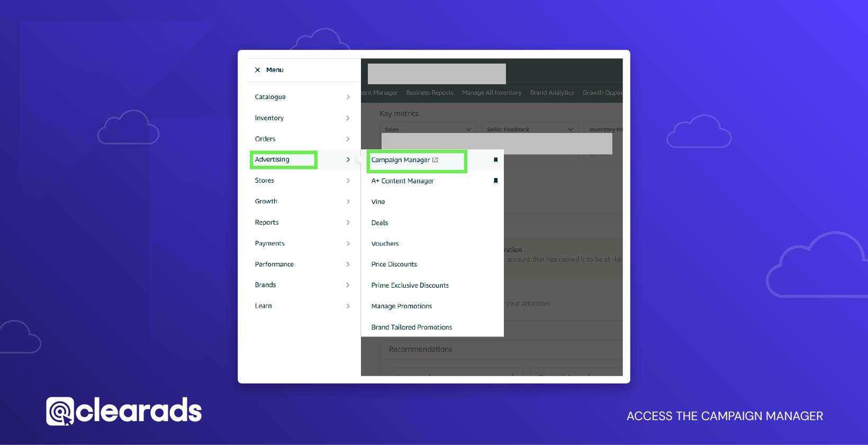Open Prime Exclusive Discounts
The height and width of the screenshot is (445, 868).
[x=410, y=286]
